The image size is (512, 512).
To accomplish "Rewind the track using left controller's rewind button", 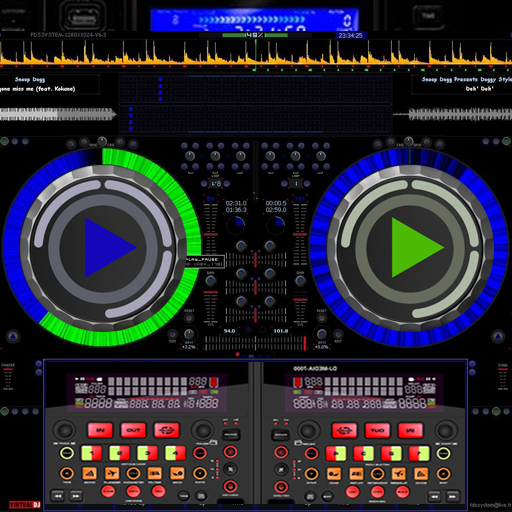I will tap(57, 496).
